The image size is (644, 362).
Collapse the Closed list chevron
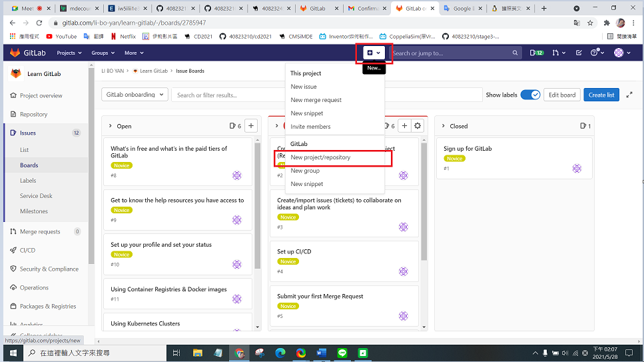point(443,126)
